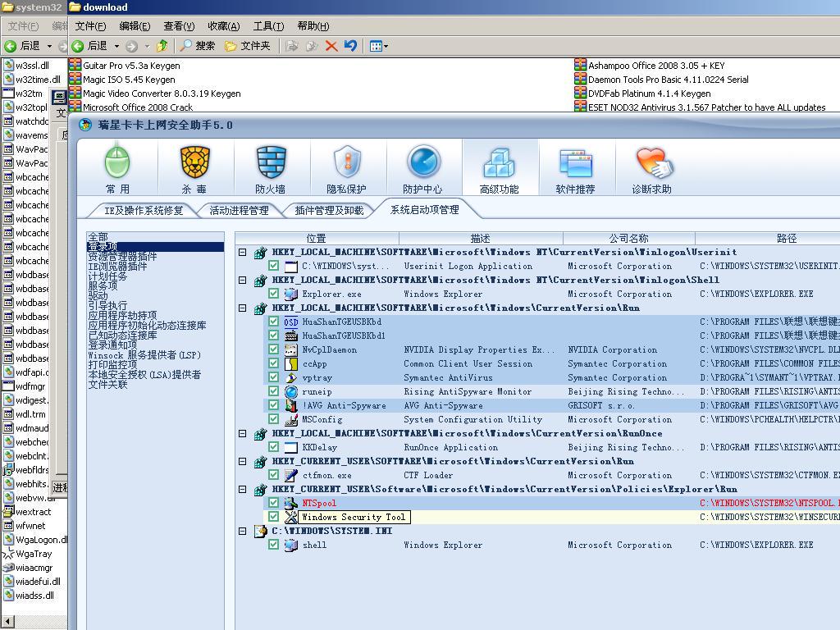Click the ccApp entry icon

point(291,363)
